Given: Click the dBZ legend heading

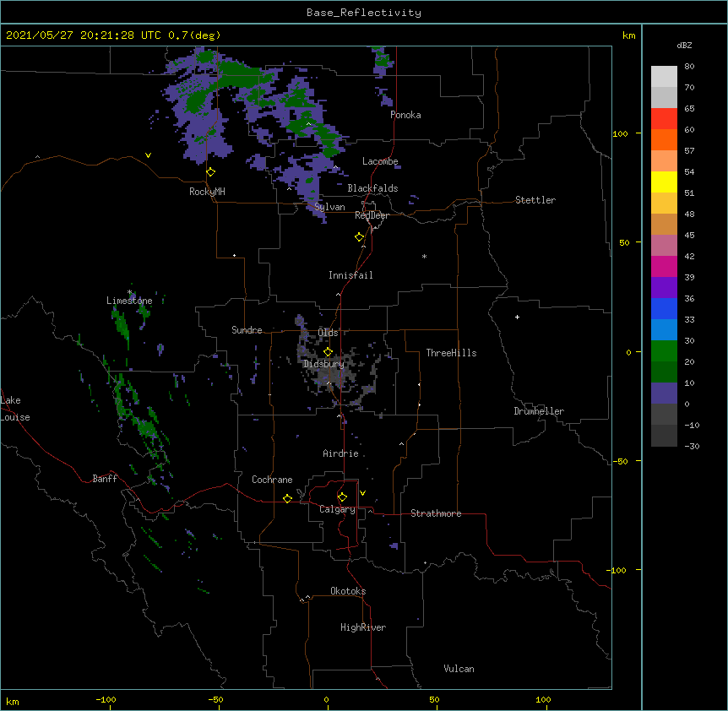Looking at the screenshot, I should tap(684, 45).
